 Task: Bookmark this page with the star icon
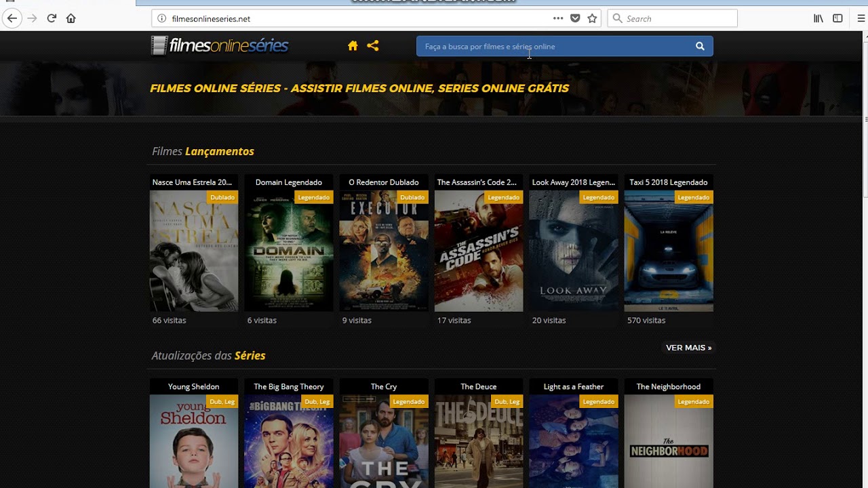tap(592, 18)
